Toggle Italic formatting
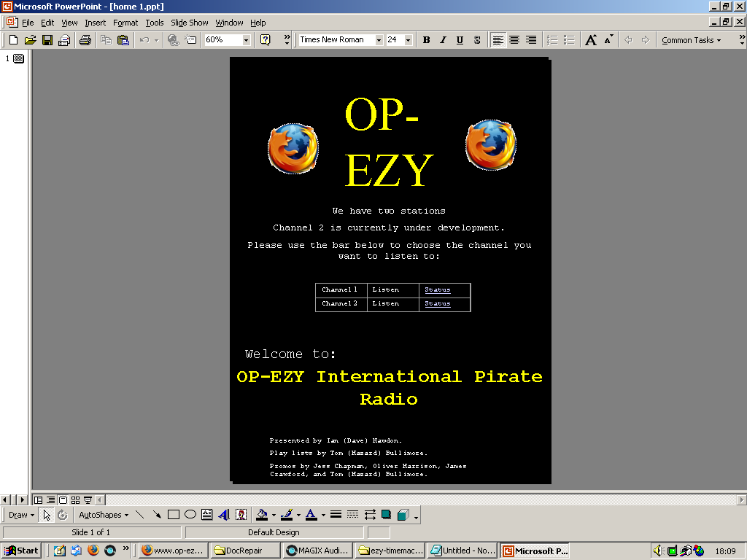The width and height of the screenshot is (747, 560). point(443,40)
